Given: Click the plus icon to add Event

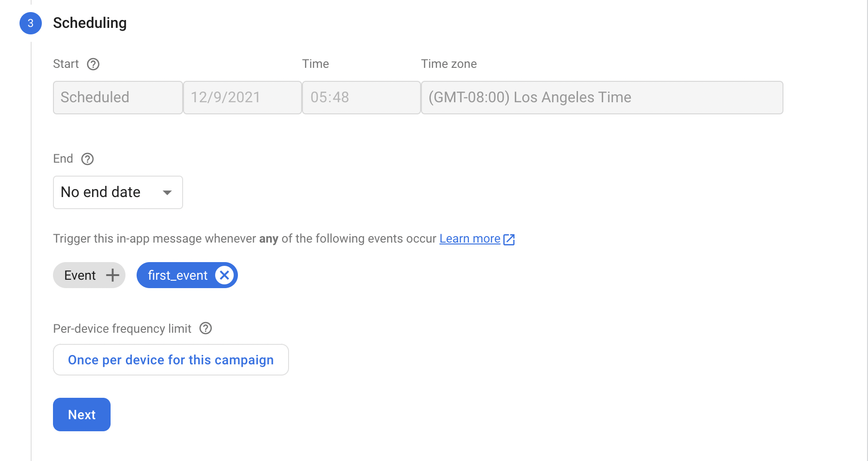Looking at the screenshot, I should pyautogui.click(x=112, y=275).
